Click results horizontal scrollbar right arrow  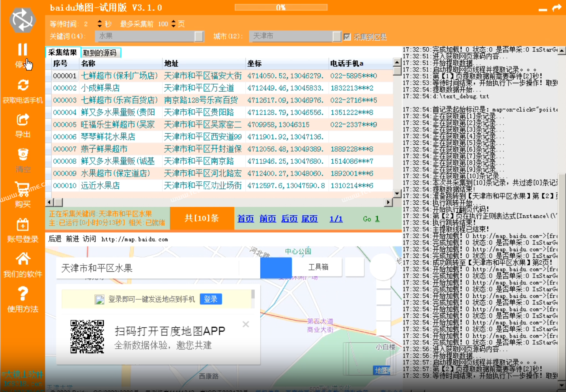coord(389,202)
